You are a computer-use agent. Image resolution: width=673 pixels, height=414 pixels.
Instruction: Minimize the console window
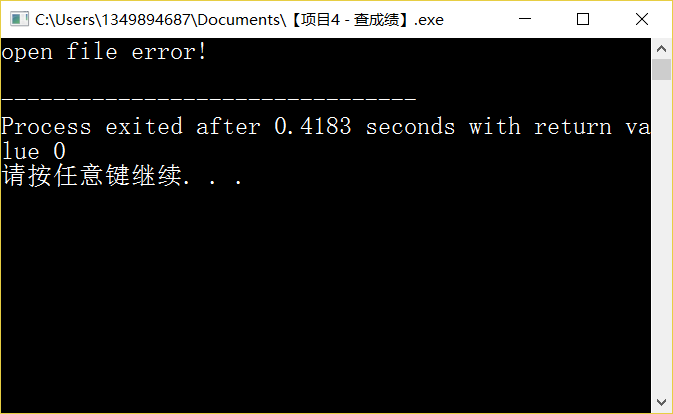pos(524,19)
